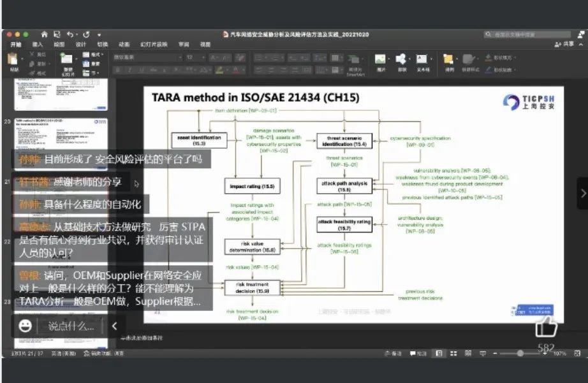The height and width of the screenshot is (383, 588).
Task: Open the font name dropdown
Action: [147, 57]
